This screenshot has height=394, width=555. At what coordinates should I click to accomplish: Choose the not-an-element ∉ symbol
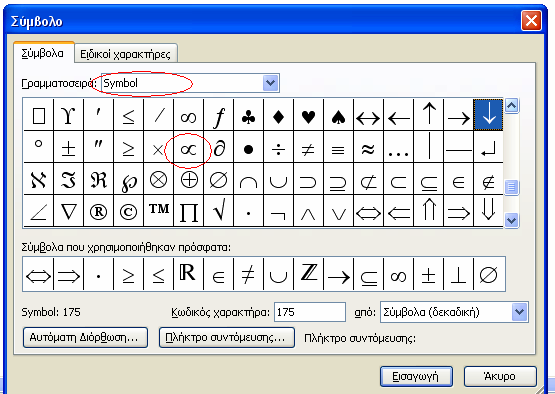[x=488, y=179]
